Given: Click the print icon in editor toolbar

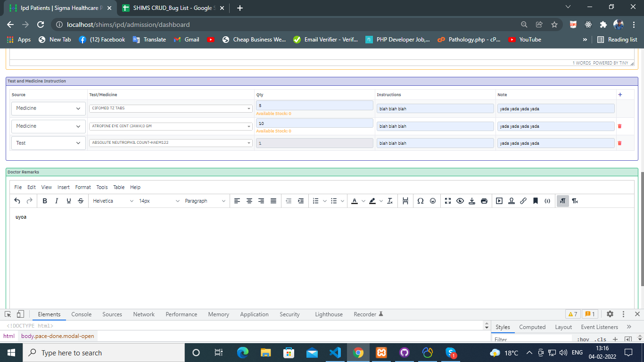Looking at the screenshot, I should pyautogui.click(x=484, y=201).
